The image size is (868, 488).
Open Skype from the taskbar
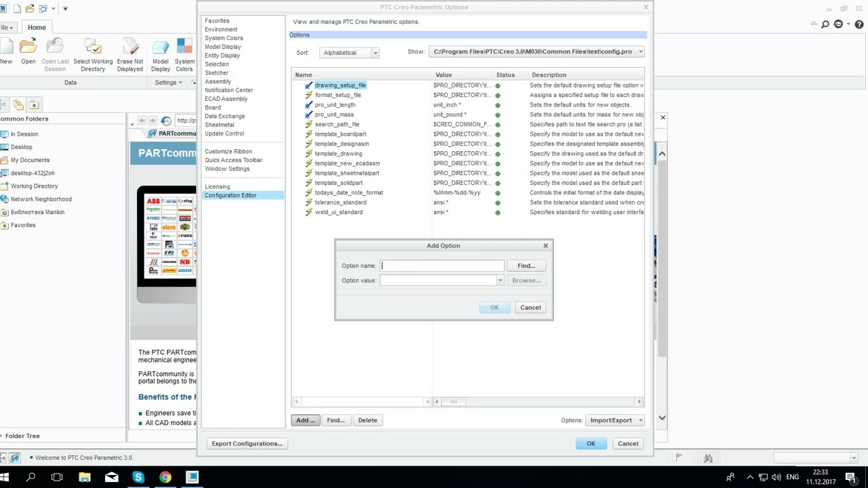tap(138, 477)
